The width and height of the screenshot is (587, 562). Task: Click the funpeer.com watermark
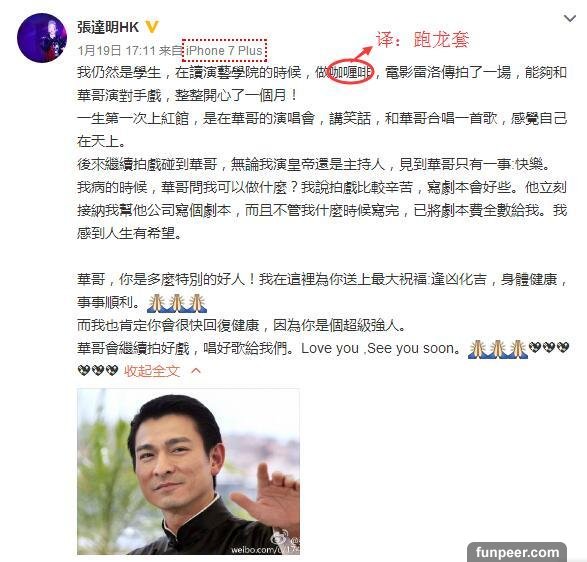click(x=517, y=552)
